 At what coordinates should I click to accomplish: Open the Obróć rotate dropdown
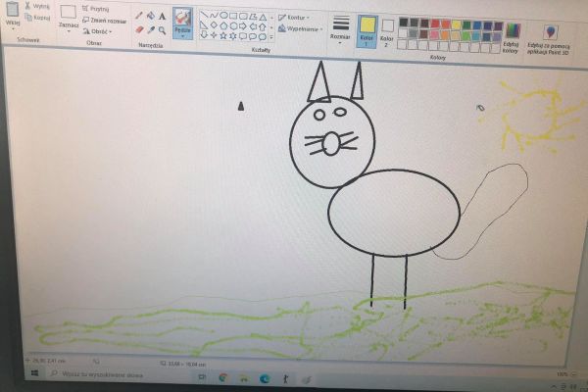[x=98, y=31]
